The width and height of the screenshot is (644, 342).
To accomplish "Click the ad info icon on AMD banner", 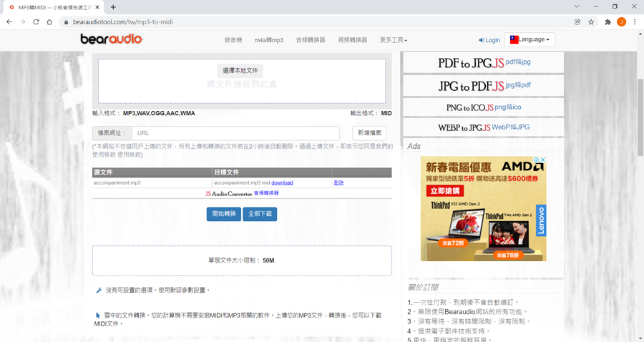I will coord(537,160).
